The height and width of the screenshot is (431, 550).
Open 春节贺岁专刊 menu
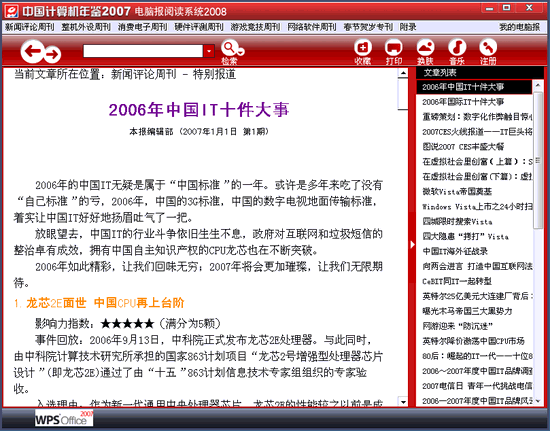[368, 27]
